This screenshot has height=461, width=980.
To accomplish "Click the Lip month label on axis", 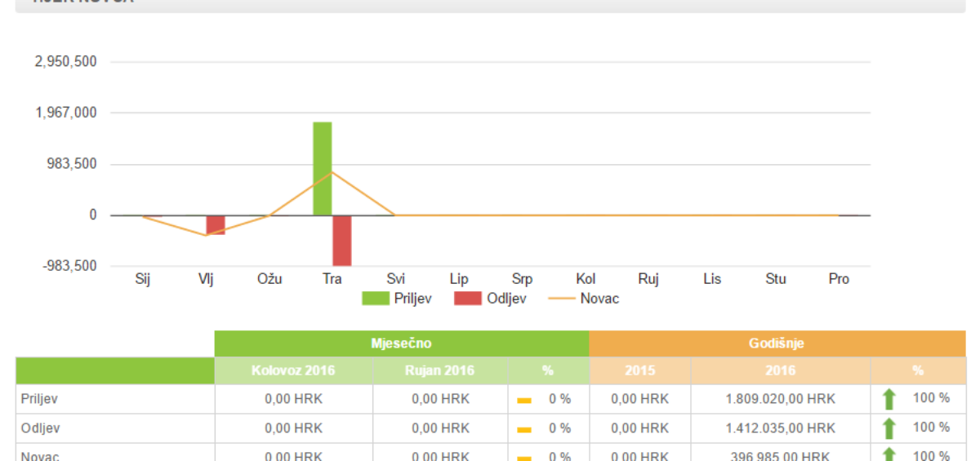I will (x=459, y=279).
